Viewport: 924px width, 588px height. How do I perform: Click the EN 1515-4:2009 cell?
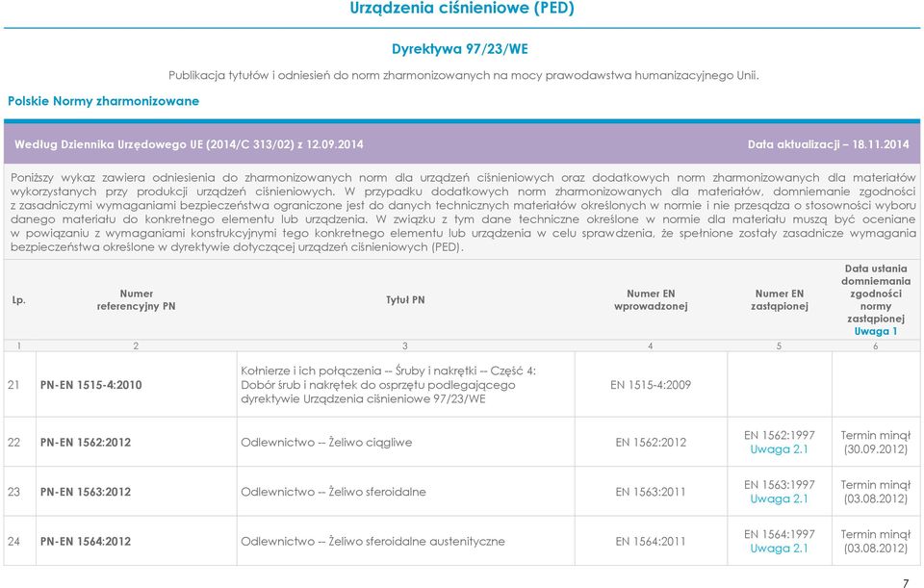point(651,385)
